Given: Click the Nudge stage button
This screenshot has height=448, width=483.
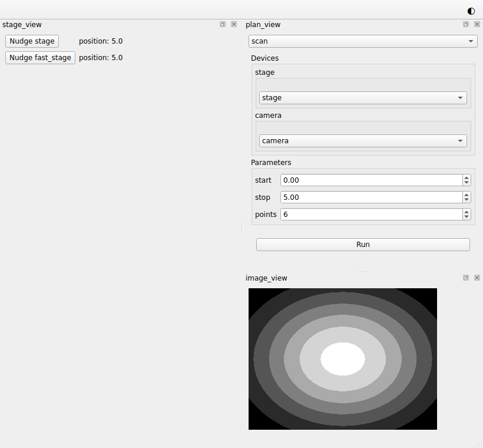Looking at the screenshot, I should point(32,41).
